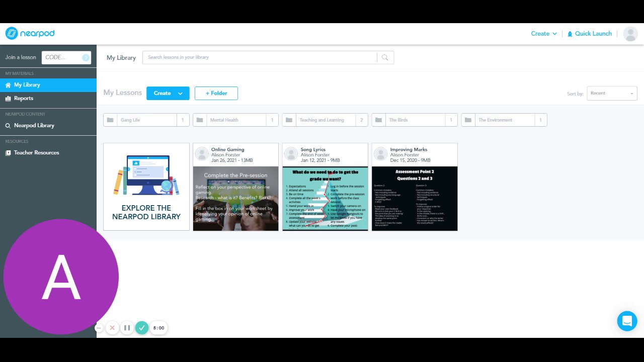Image resolution: width=644 pixels, height=362 pixels.
Task: Expand the blue Create button arrow
Action: pos(181,93)
